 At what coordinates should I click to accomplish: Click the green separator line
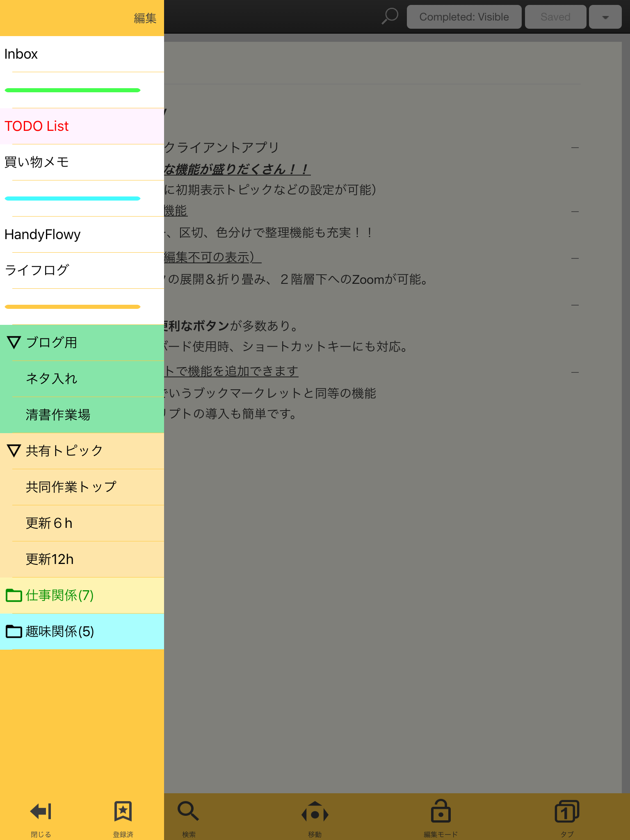(x=73, y=90)
